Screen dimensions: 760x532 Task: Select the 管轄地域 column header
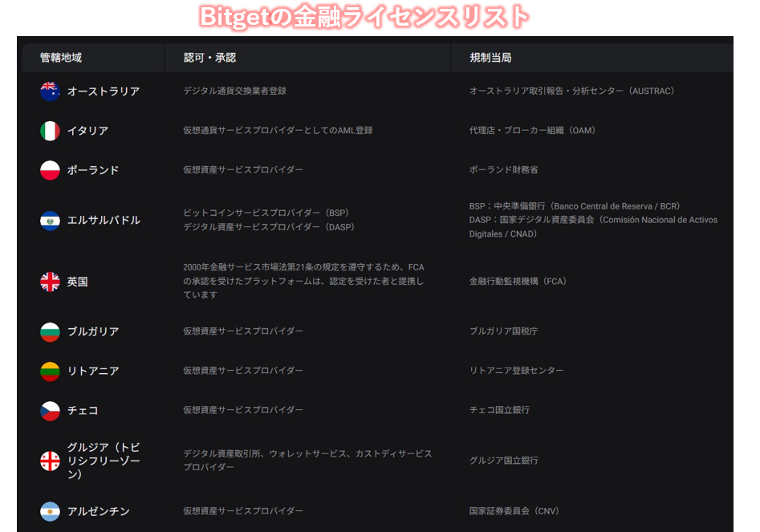(61, 58)
